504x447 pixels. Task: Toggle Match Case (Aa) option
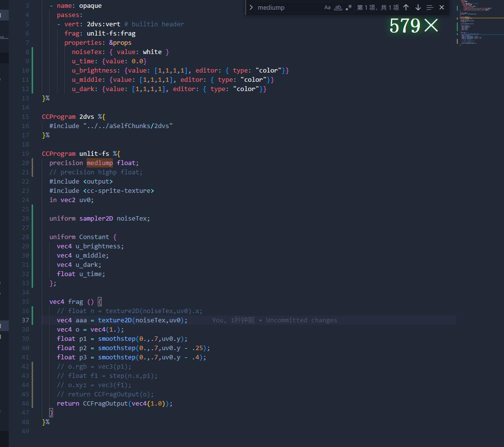(x=327, y=7)
